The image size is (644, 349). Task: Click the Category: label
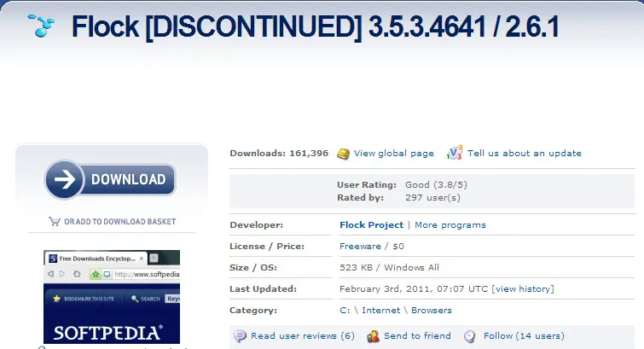click(253, 311)
